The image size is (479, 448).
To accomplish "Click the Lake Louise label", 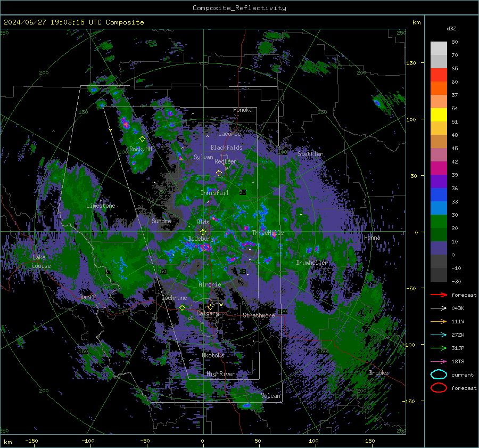I will point(41,262).
